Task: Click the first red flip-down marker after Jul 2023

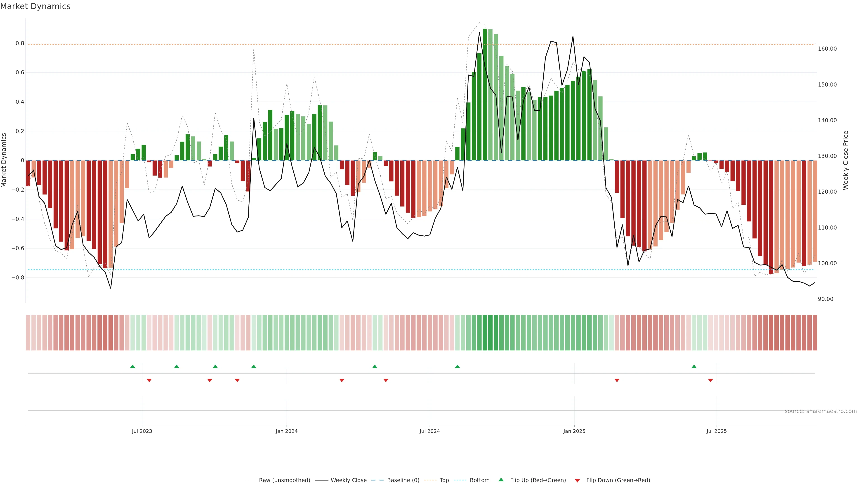Action: (x=149, y=380)
